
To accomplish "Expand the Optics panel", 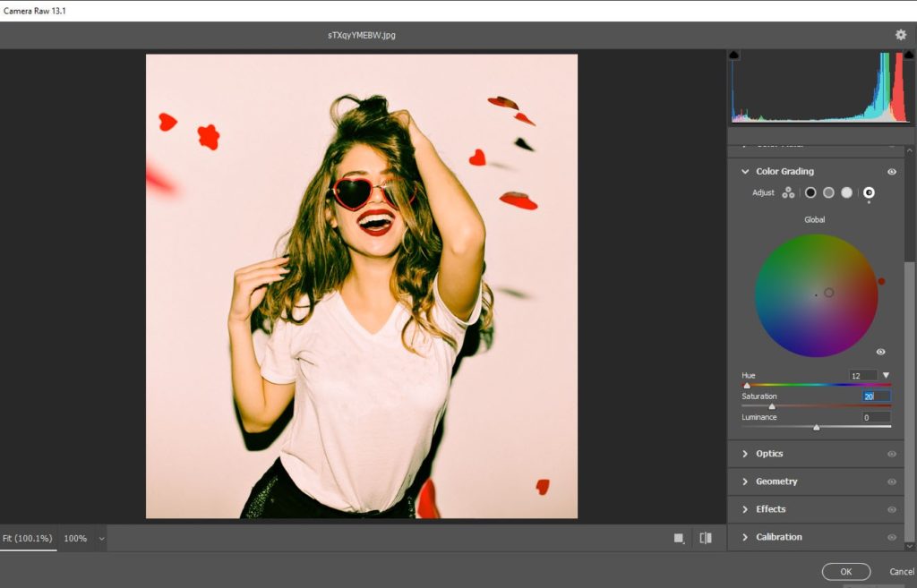I will point(745,454).
